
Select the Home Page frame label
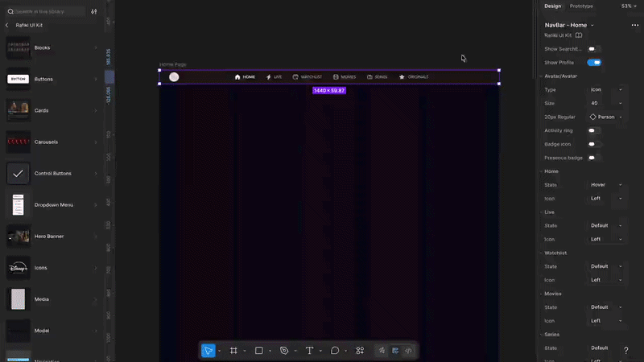(173, 64)
